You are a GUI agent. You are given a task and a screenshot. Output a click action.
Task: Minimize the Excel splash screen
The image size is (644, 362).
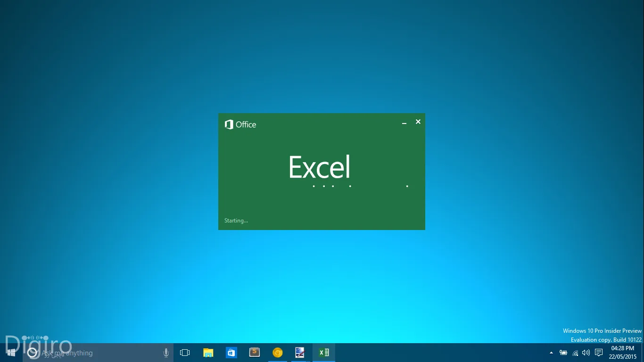pos(404,123)
